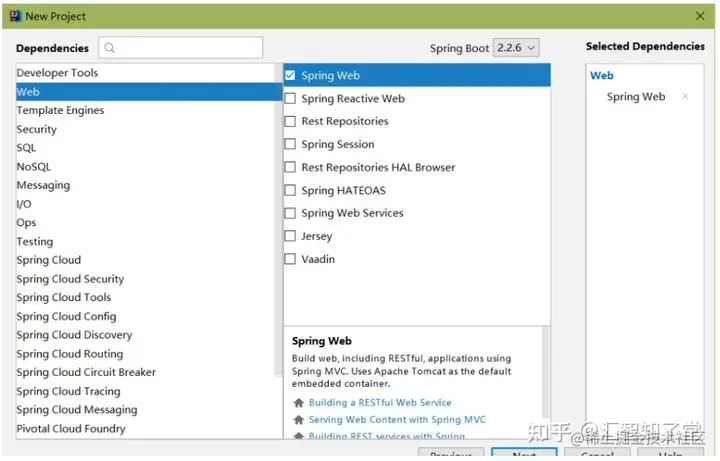Check the Spring HATEOAS dependency
Viewport: 720px width, 461px height.
point(290,190)
